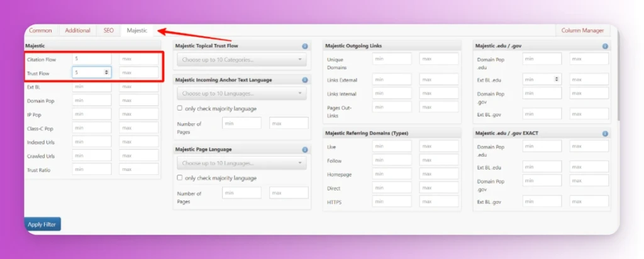Click the Ext BL min field
The image size is (644, 259).
92,87
